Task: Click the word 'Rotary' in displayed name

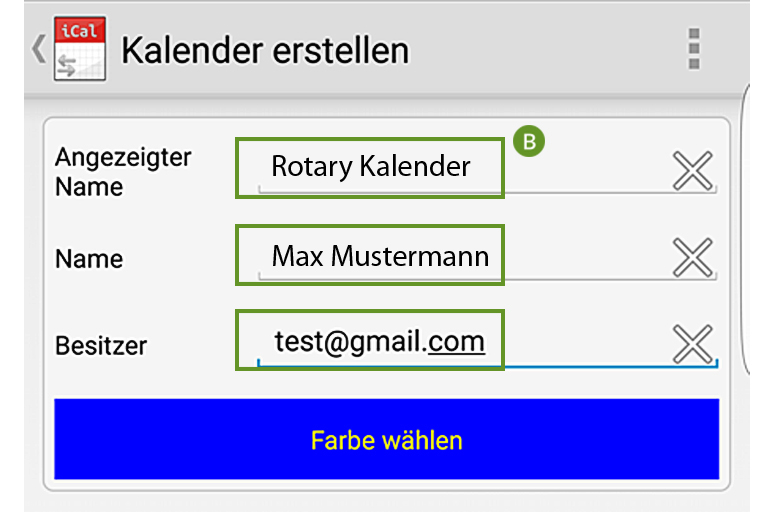Action: 312,167
